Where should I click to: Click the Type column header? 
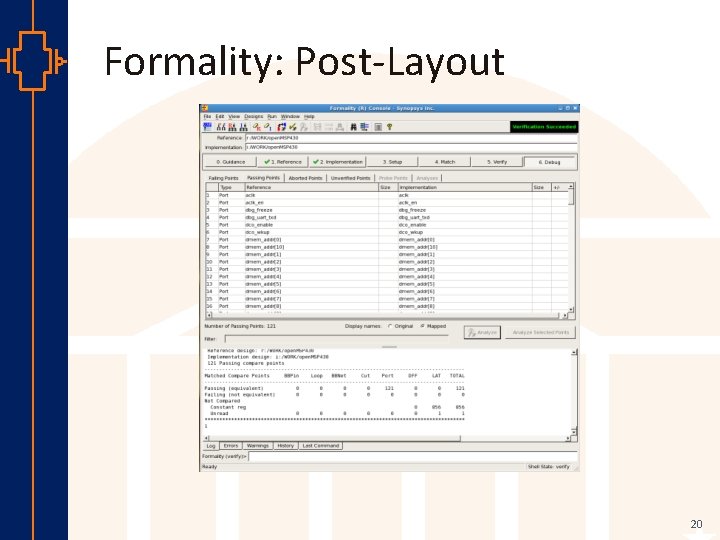231,187
